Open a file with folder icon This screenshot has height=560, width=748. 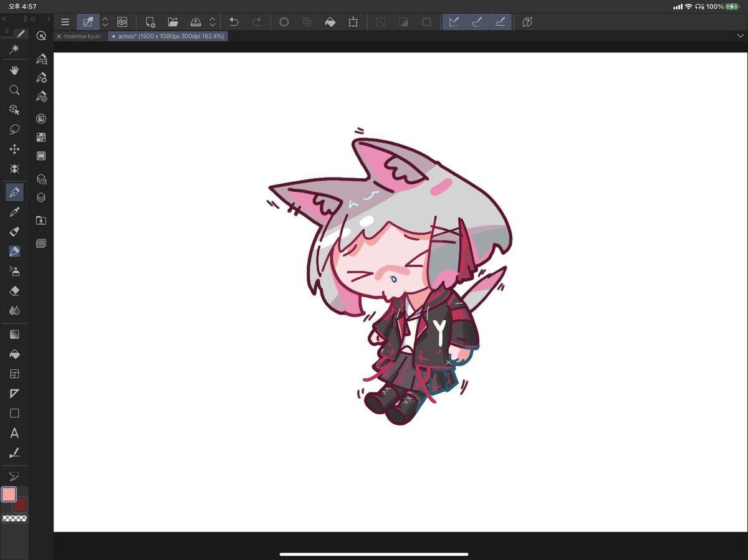point(173,22)
